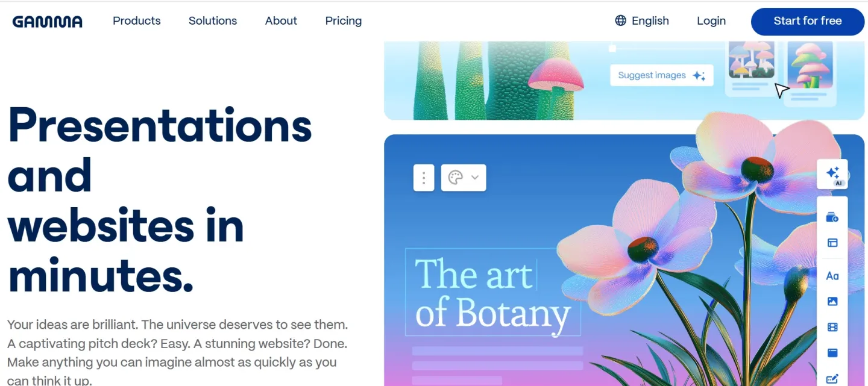
Task: Go to the About page
Action: point(281,21)
